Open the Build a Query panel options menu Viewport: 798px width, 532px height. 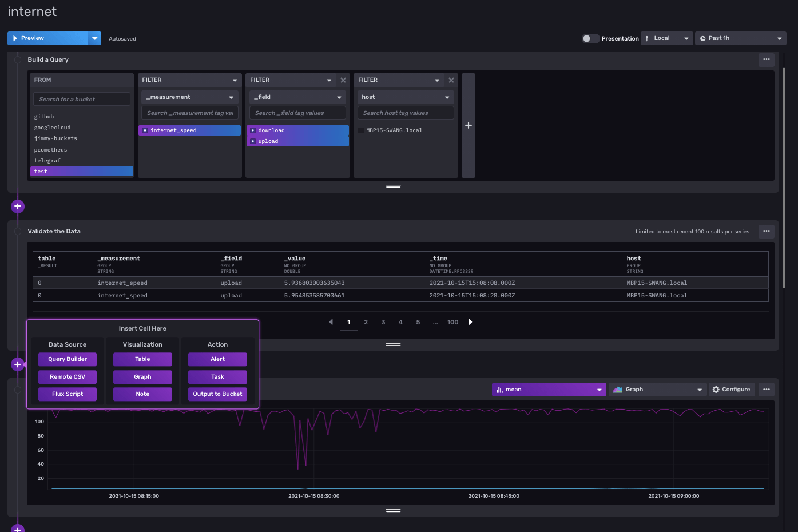pyautogui.click(x=766, y=59)
